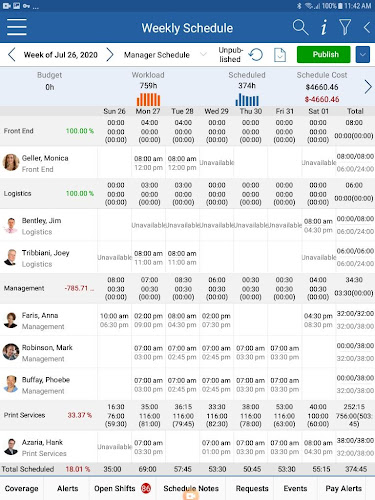Tap the back arrow in header
This screenshot has height=500, width=375.
pyautogui.click(x=367, y=27)
